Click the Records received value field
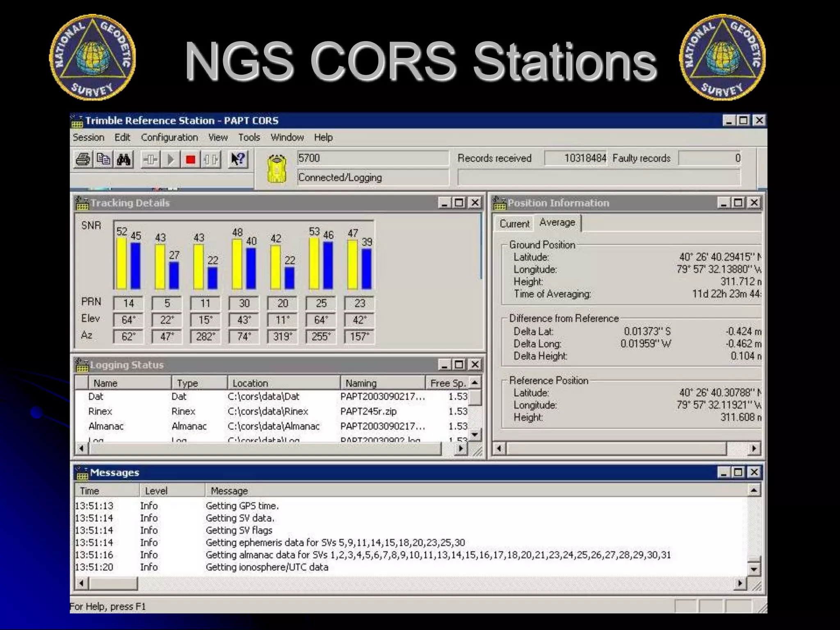The width and height of the screenshot is (840, 630). click(x=576, y=158)
